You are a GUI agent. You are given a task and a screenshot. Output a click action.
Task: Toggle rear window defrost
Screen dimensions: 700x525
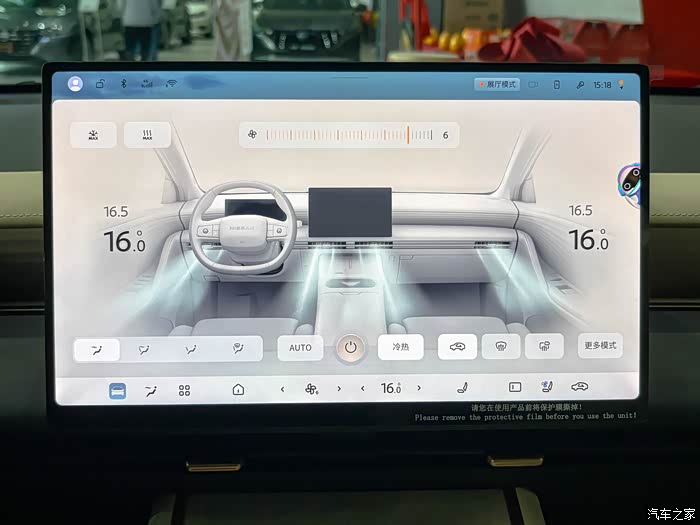click(544, 346)
